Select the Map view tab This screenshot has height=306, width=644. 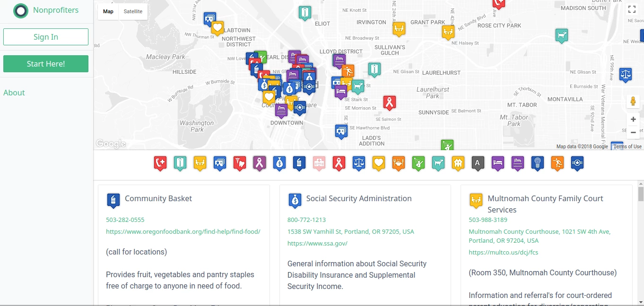[x=108, y=11]
